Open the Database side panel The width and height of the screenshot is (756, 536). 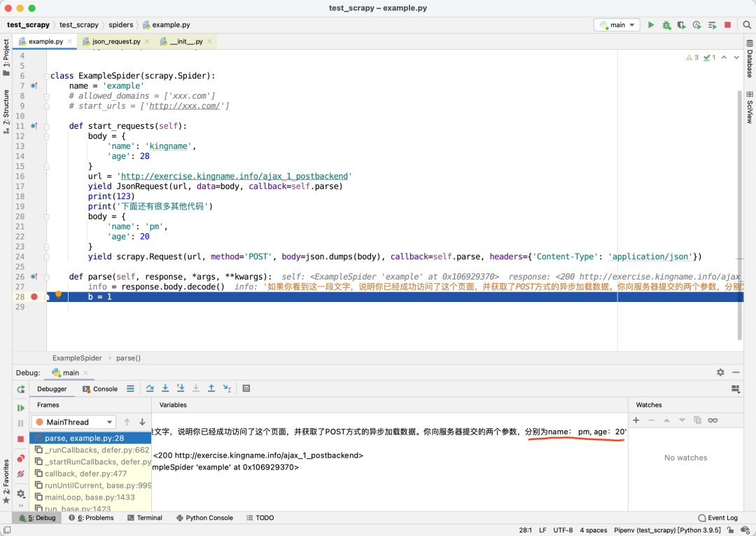coord(750,59)
